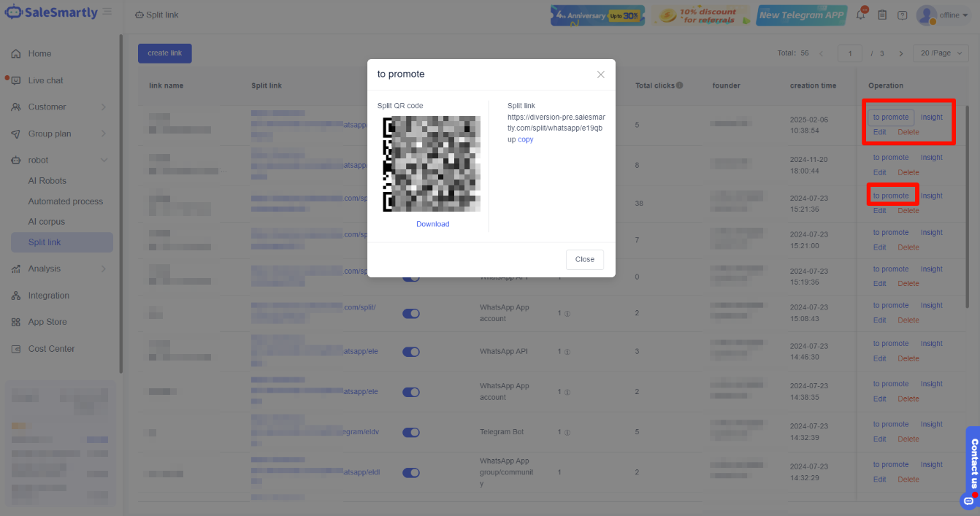The image size is (980, 516).
Task: Click the Integration sidebar icon
Action: [x=16, y=296]
